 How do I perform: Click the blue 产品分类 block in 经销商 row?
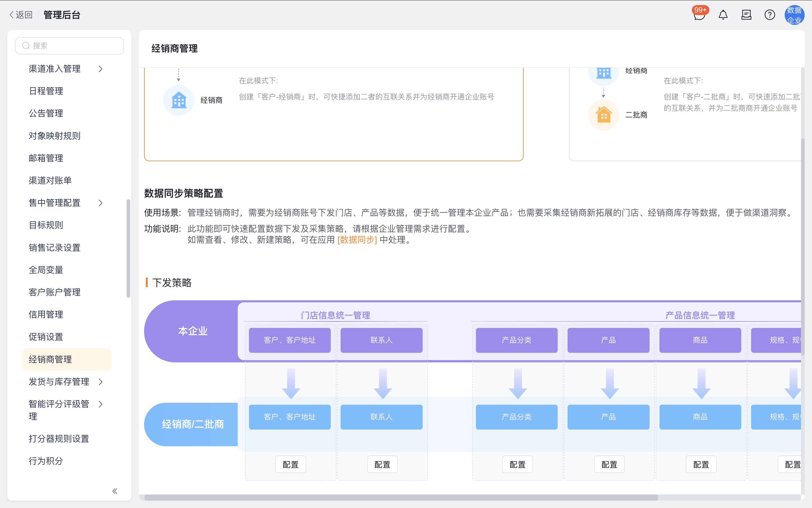tap(517, 417)
